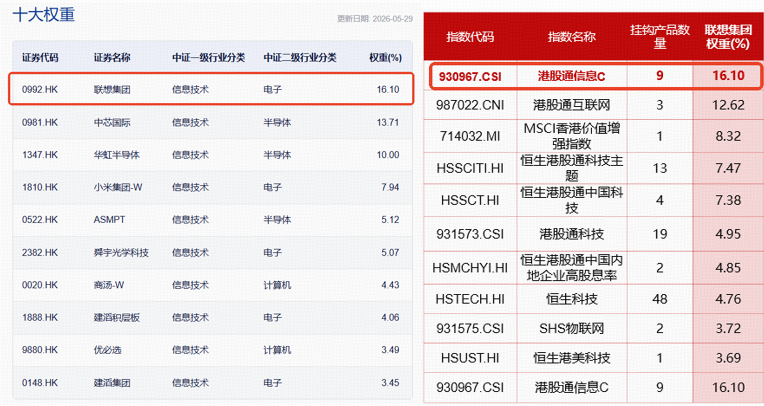Open the ASMPT security name
Image resolution: width=764 pixels, height=406 pixels.
109,220
